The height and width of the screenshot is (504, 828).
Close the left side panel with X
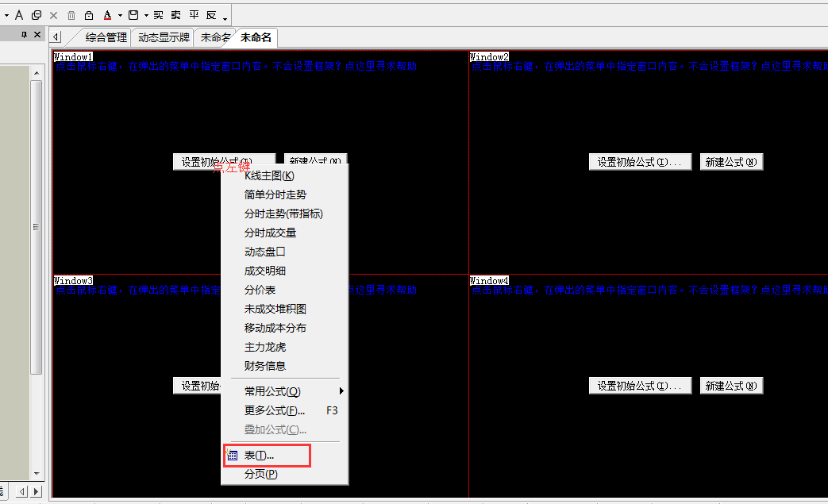click(37, 34)
